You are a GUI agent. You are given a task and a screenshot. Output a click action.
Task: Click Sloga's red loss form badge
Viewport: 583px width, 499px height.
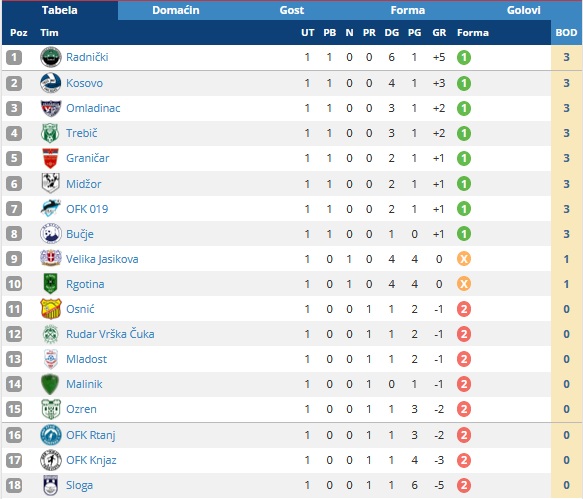pyautogui.click(x=464, y=485)
